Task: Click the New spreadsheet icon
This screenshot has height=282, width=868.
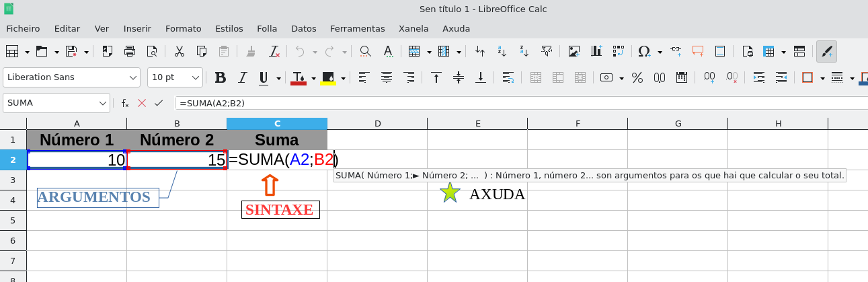Action: tap(11, 51)
